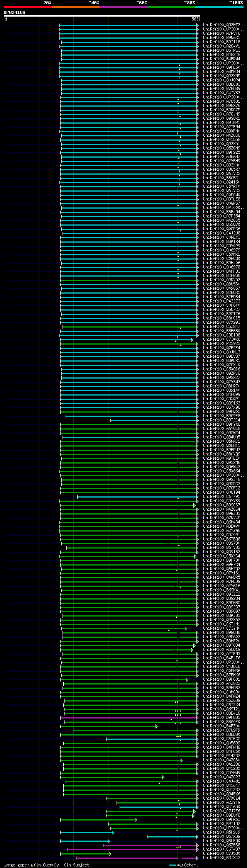Click the cyan ~100% identity legend bar
The image size is (247, 868).
[x=219, y=7]
